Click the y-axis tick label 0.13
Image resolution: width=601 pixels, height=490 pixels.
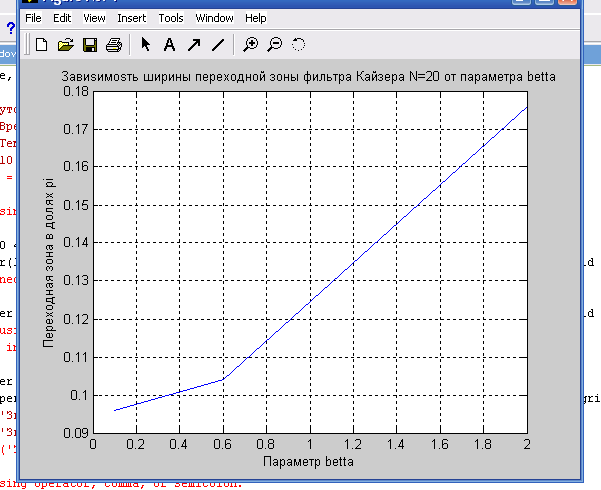(x=76, y=280)
